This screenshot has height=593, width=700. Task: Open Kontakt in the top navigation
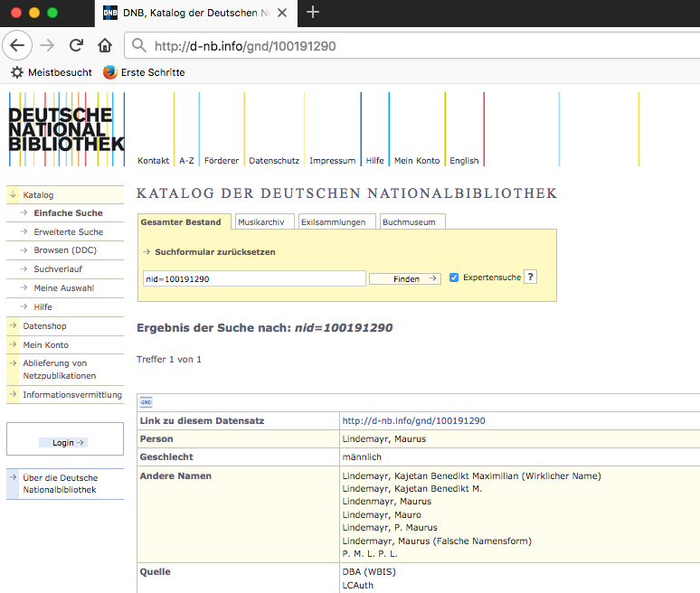[153, 161]
